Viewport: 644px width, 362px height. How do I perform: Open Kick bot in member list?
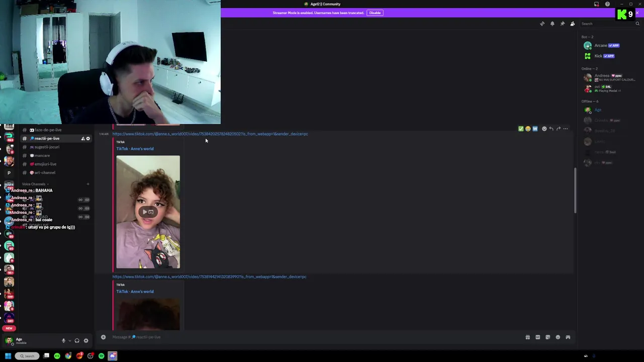[x=609, y=56]
